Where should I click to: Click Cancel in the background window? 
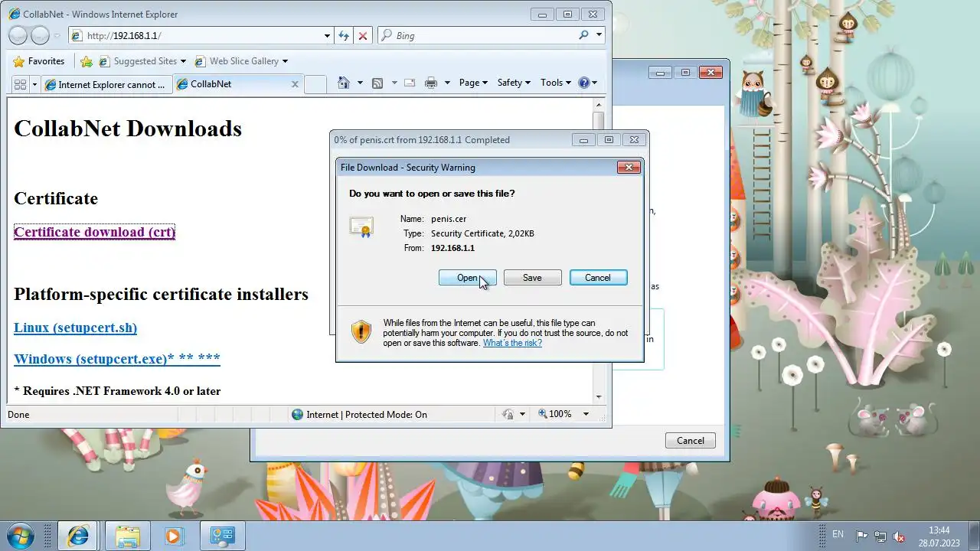coord(690,440)
